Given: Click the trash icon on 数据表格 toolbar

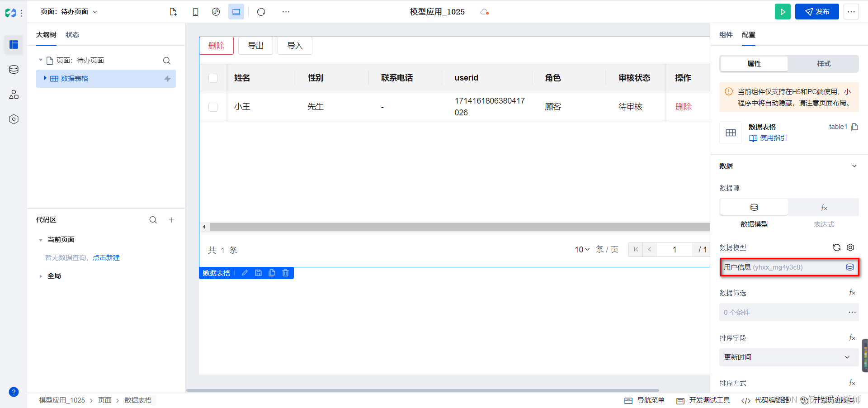Looking at the screenshot, I should coord(285,273).
